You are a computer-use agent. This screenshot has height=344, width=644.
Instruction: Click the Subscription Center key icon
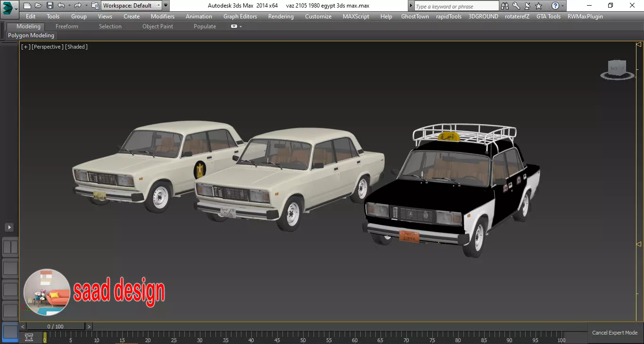pos(516,6)
